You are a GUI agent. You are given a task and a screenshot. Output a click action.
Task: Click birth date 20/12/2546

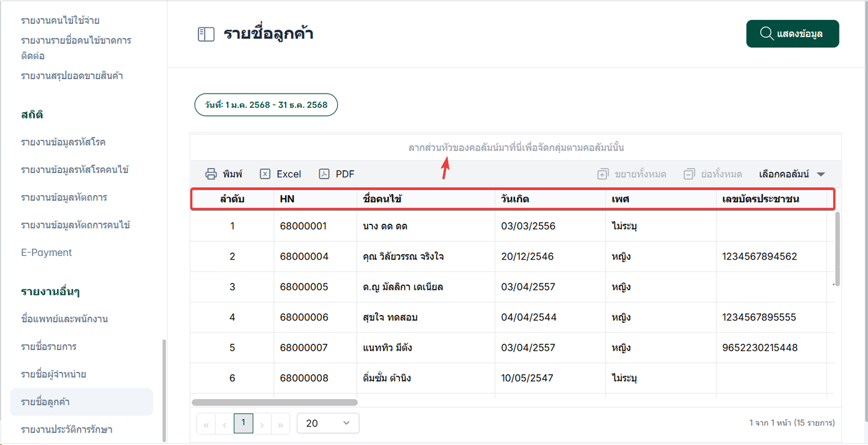tap(528, 256)
